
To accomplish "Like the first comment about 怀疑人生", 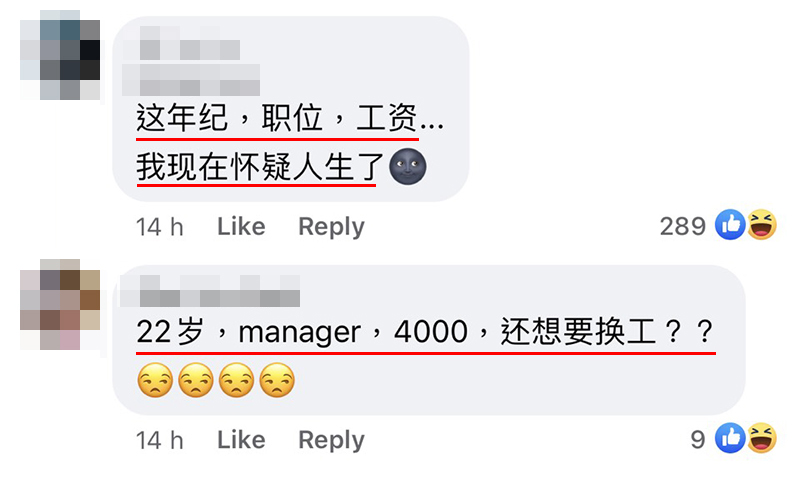I will [241, 226].
